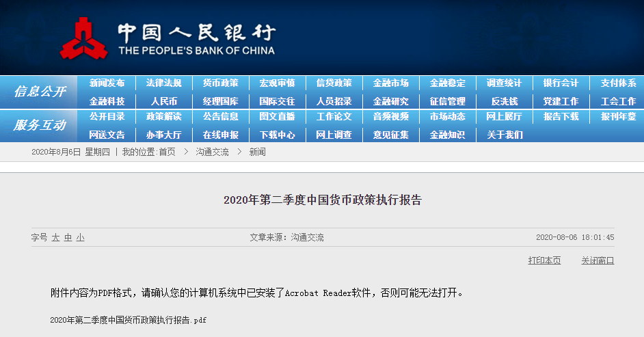Open 网送文告 link
This screenshot has height=337, width=644.
107,135
